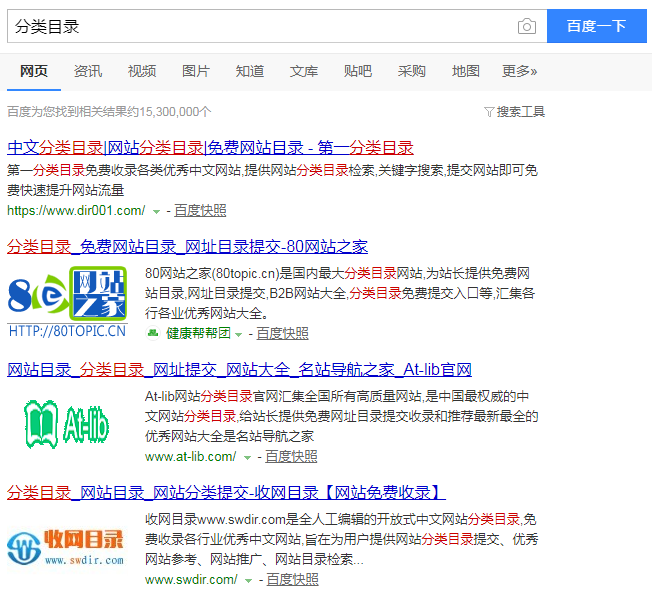Open 百度快照 for the dir001.com result
The height and width of the screenshot is (591, 652).
(200, 210)
